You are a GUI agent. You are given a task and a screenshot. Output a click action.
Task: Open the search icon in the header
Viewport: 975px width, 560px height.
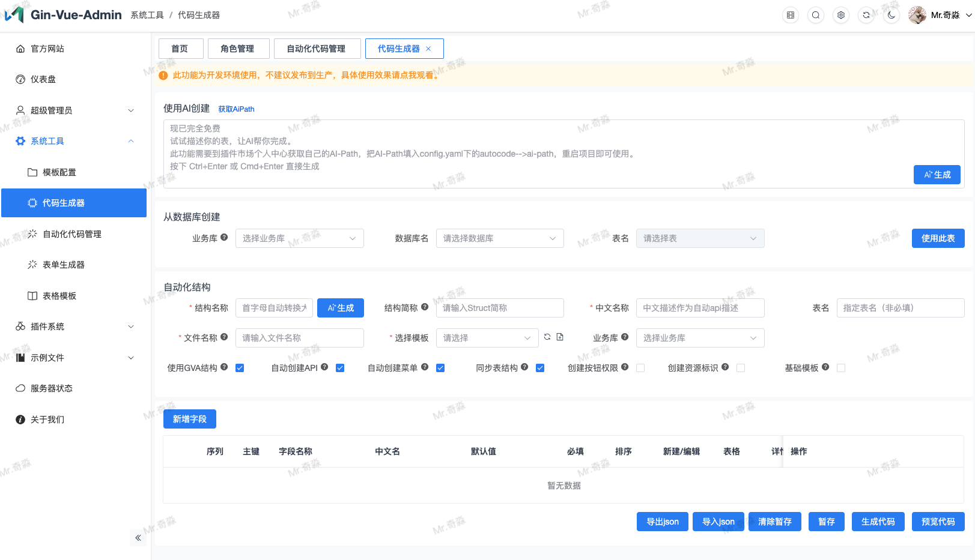click(x=815, y=15)
